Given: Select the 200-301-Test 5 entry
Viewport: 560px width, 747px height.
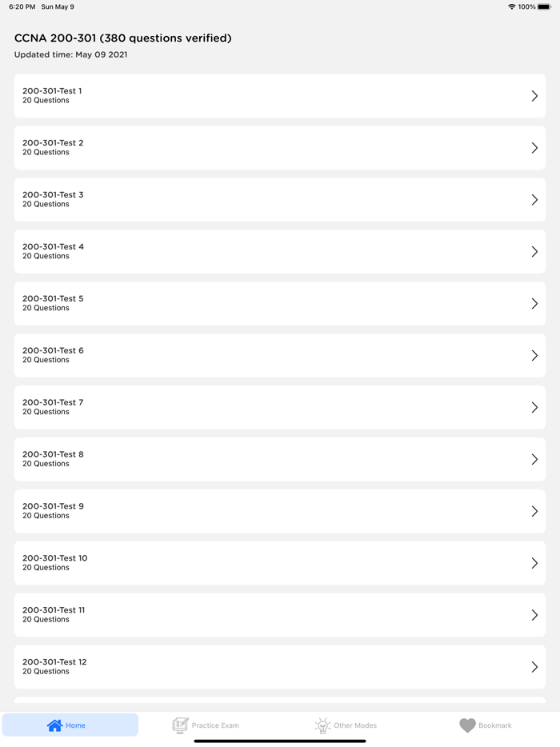Looking at the screenshot, I should [280, 304].
